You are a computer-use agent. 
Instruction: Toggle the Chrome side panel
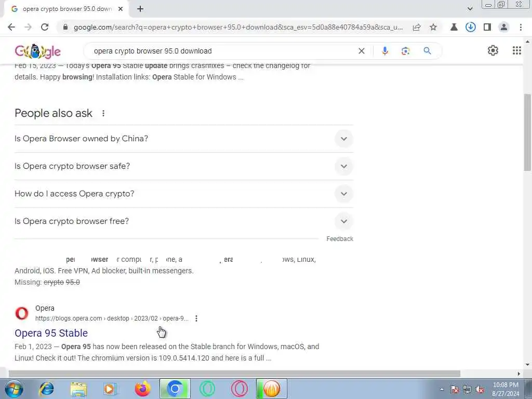point(487,27)
